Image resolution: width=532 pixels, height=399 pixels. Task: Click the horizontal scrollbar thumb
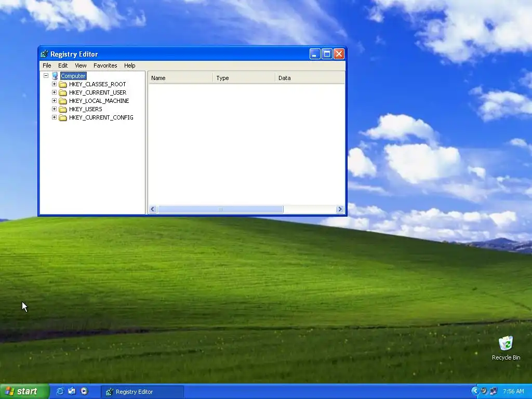pyautogui.click(x=220, y=209)
